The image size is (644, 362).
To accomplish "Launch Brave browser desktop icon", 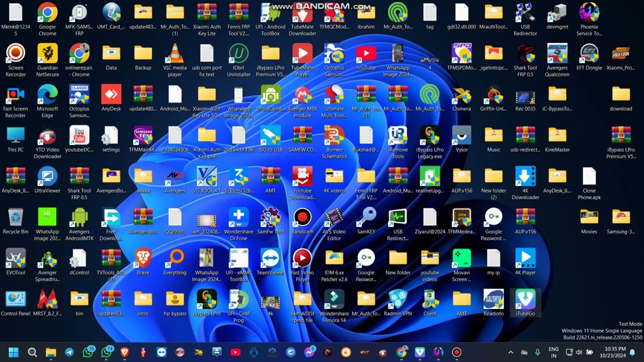I will point(143,262).
